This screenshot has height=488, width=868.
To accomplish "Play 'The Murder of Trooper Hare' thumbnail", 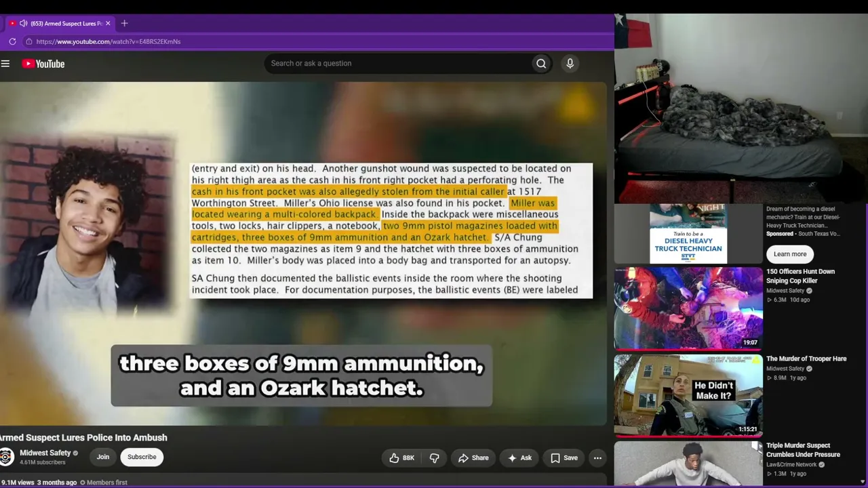I will tap(688, 395).
